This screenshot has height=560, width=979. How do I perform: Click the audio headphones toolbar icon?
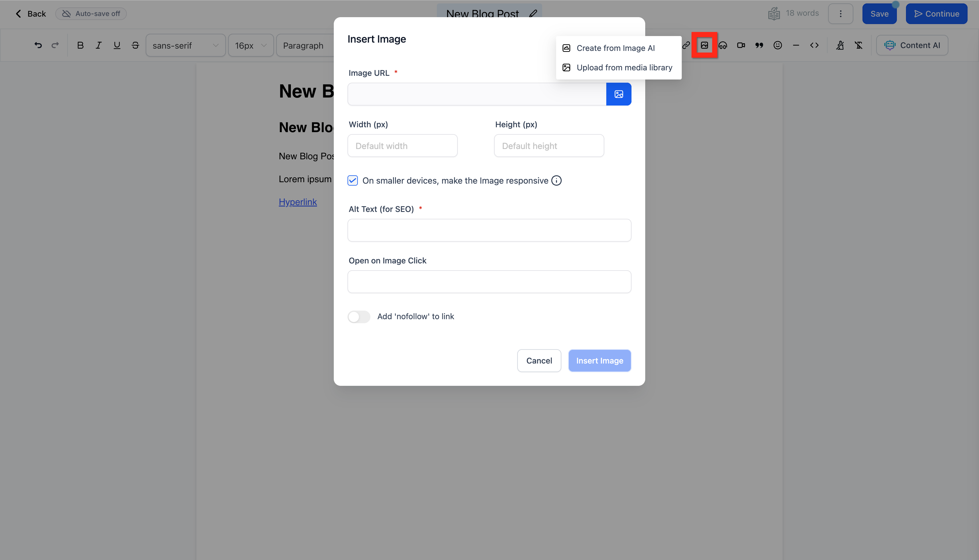point(723,45)
